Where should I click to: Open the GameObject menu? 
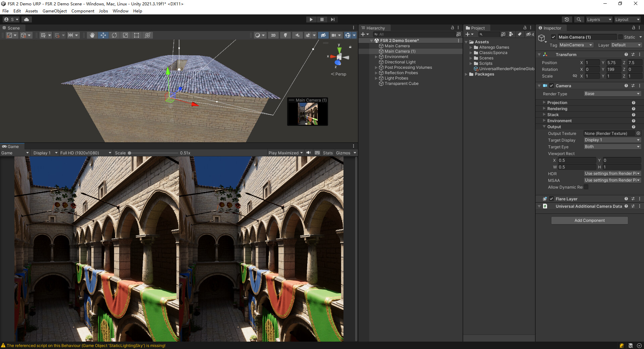click(54, 11)
